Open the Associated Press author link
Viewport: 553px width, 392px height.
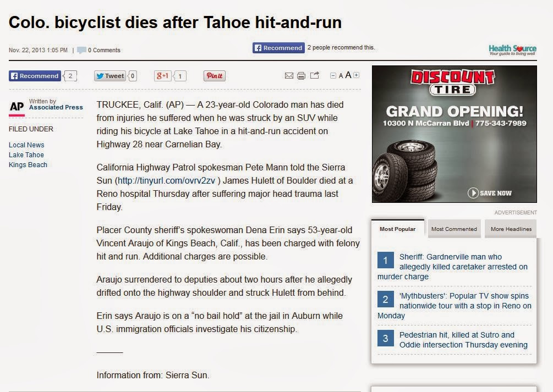point(56,107)
